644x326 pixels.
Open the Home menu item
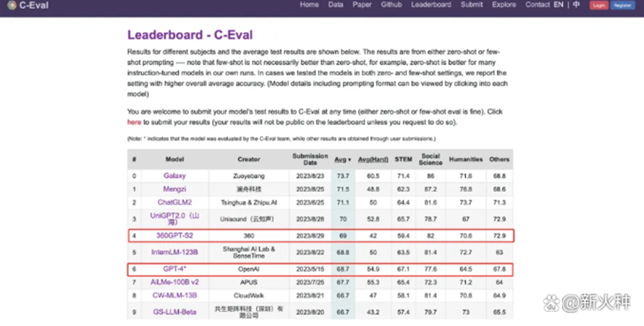tap(309, 4)
